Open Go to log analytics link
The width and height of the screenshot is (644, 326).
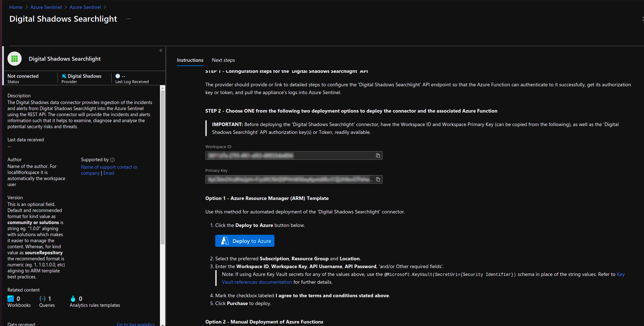pyautogui.click(x=135, y=324)
